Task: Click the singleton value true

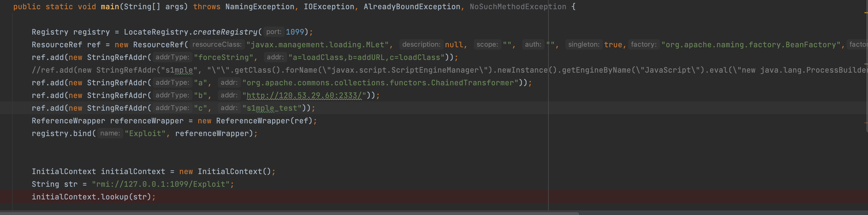Action: pos(613,45)
